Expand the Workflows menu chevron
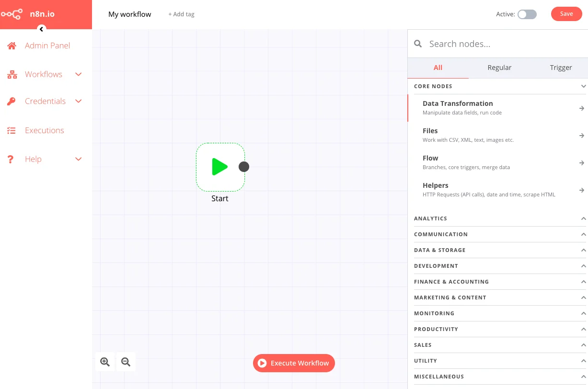This screenshot has height=389, width=588. (78, 74)
